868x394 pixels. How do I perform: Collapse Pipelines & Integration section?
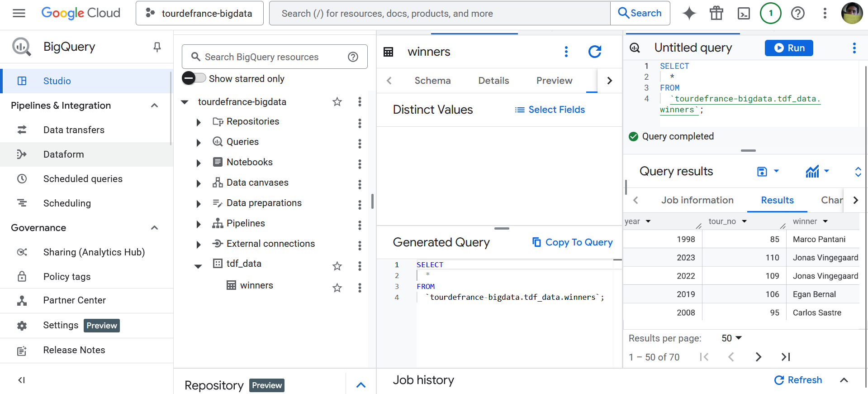[x=154, y=106]
